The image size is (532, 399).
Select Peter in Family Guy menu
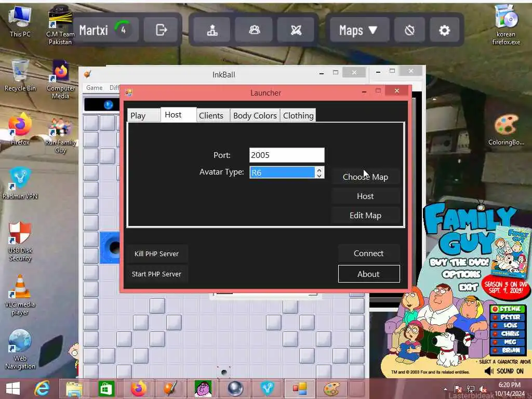(508, 317)
